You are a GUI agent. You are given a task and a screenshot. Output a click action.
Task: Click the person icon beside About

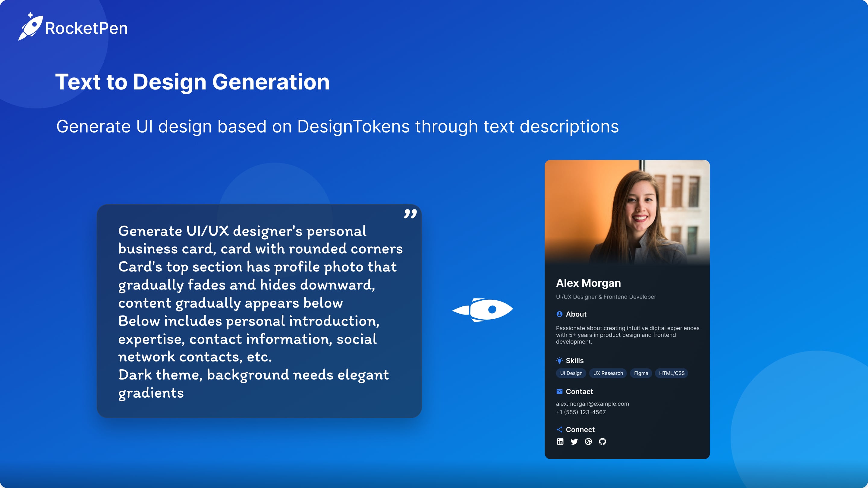pos(559,314)
